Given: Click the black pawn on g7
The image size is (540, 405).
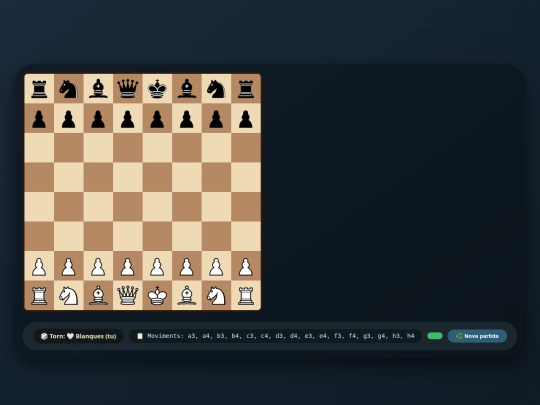Looking at the screenshot, I should pos(216,118).
